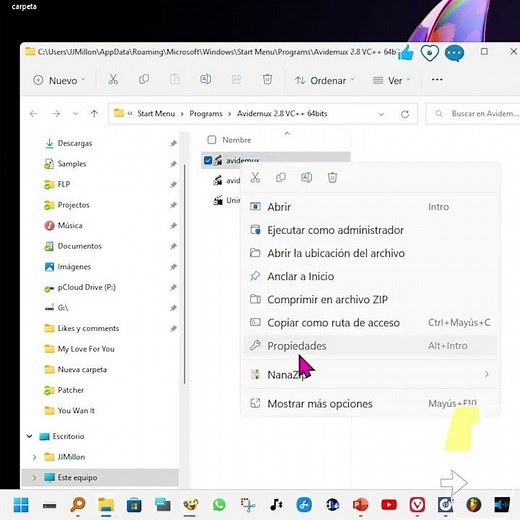This screenshot has height=520, width=520.
Task: Unpin pCloud Drive (P:) from quick access
Action: (173, 287)
